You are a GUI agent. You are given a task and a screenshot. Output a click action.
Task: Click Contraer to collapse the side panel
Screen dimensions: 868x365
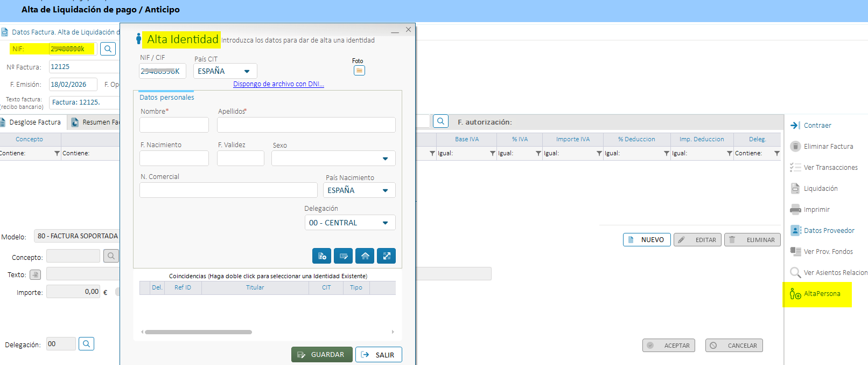(817, 126)
